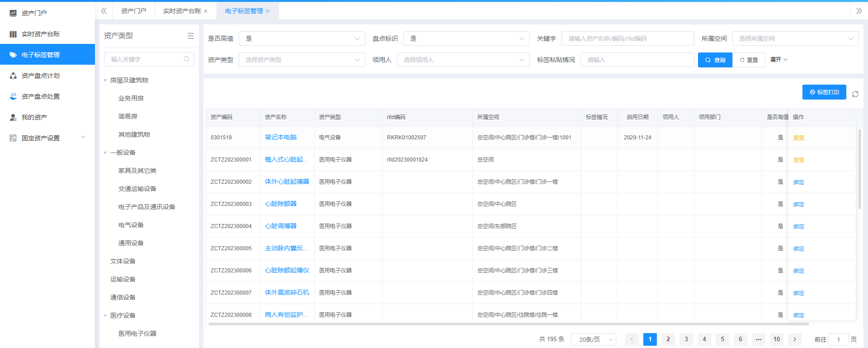Click the 关键字 input field
This screenshot has width=868, height=348.
627,38
